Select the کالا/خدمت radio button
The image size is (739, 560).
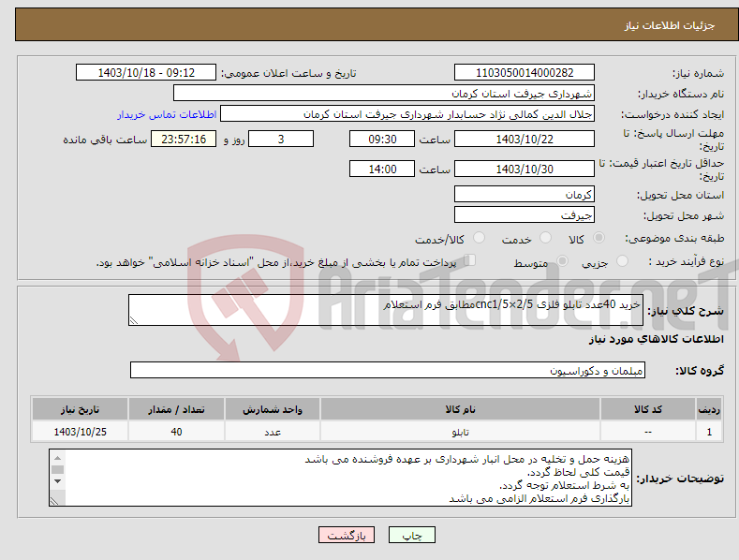[479, 238]
